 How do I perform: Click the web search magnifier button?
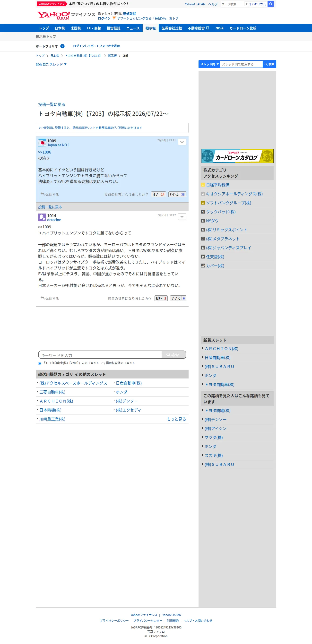point(270,4)
